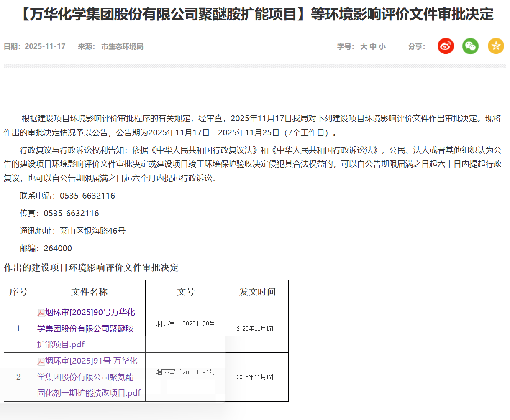Click the source text 市生态环境局
Image resolution: width=510 pixels, height=420 pixels.
pos(122,46)
